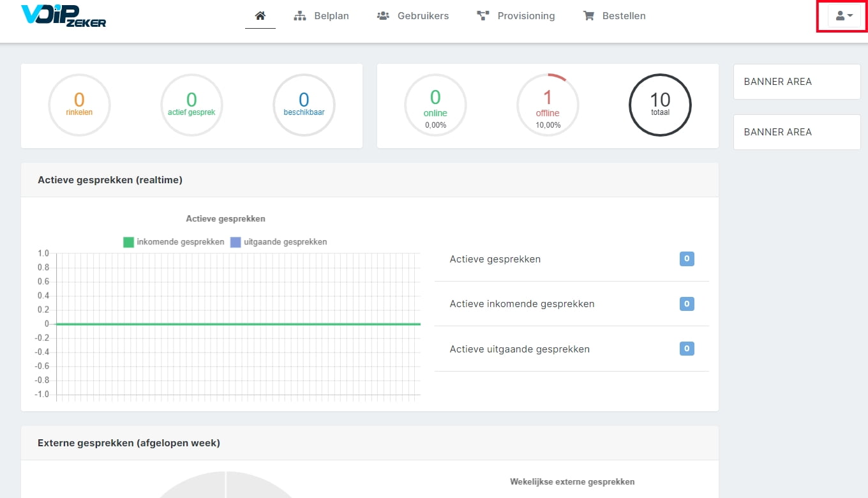Click 'Actieve gesprekken (realtime)' panel header
Image resolution: width=868 pixels, height=498 pixels.
[x=370, y=180]
